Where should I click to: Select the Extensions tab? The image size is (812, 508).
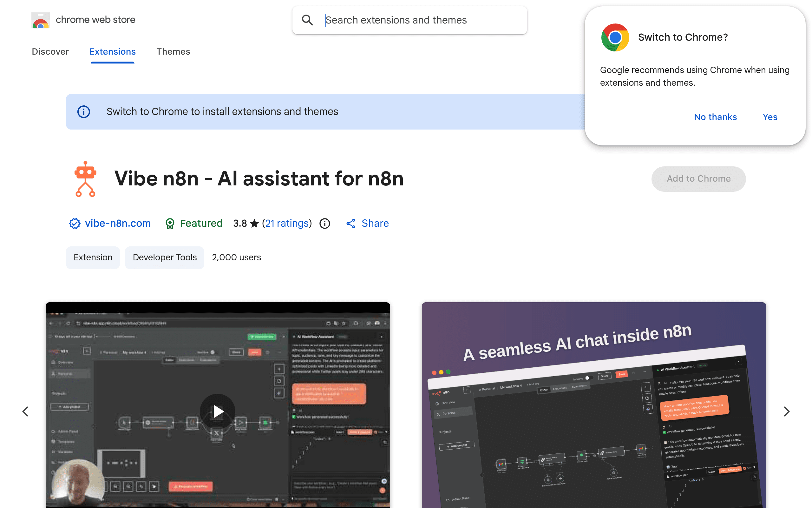(x=112, y=51)
